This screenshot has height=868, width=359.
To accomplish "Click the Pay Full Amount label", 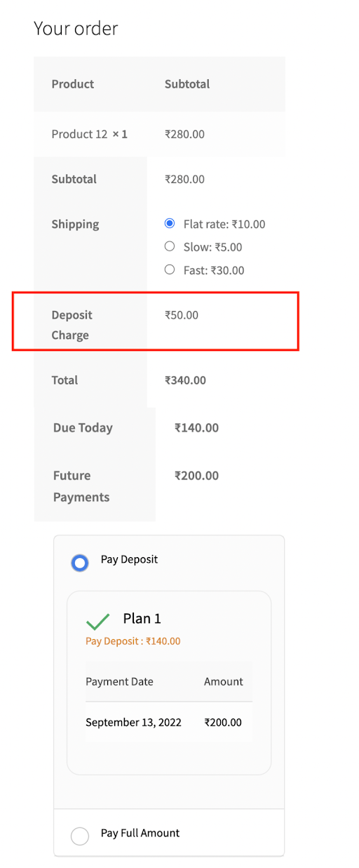I will (140, 833).
